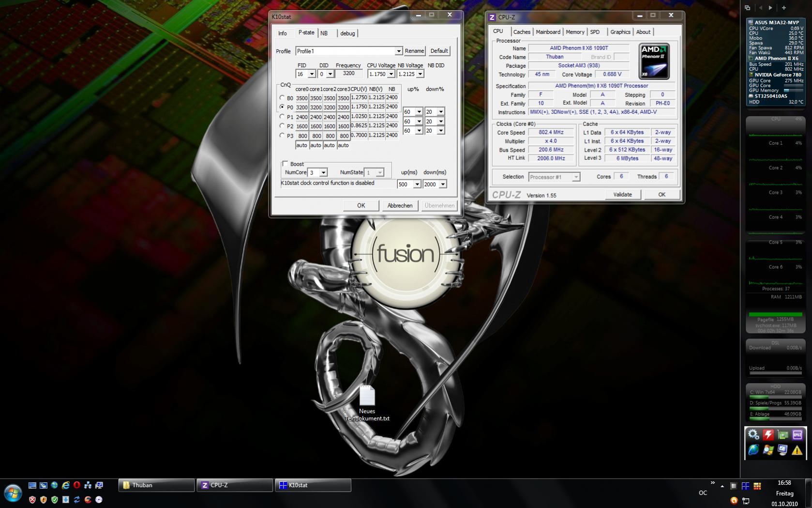The height and width of the screenshot is (508, 812).
Task: Click the K10stat blue grid tray icon
Action: coord(745,486)
